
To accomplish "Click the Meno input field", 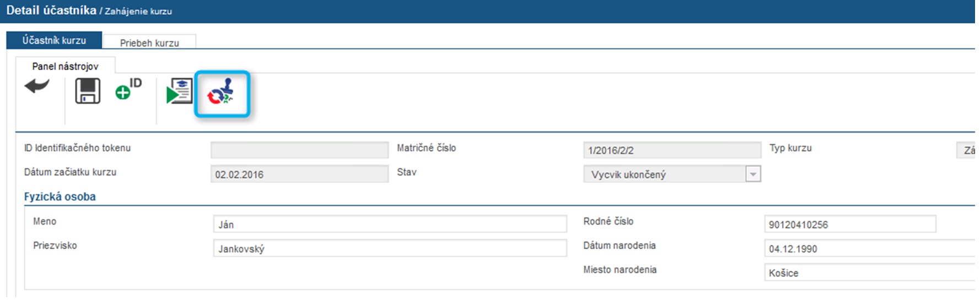I will point(390,225).
